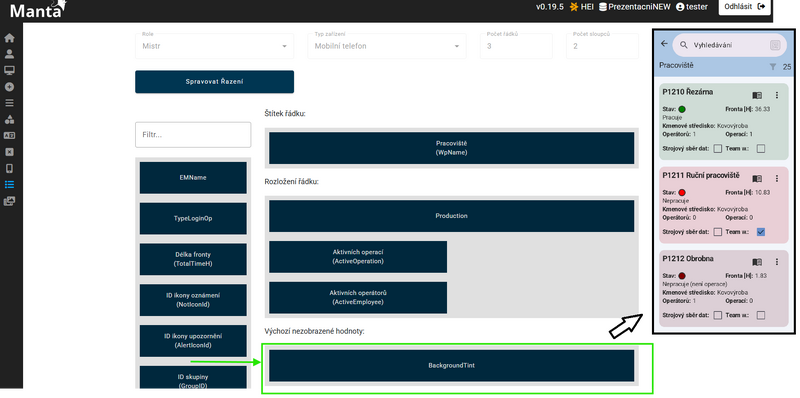Click the Spravovat Řazení button
Image resolution: width=800 pixels, height=398 pixels.
[214, 82]
